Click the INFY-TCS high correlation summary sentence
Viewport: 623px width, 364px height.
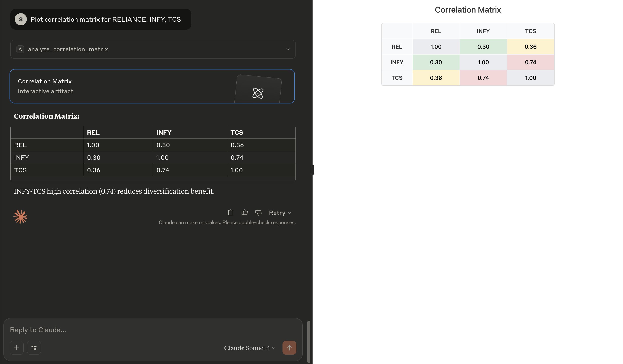[114, 191]
